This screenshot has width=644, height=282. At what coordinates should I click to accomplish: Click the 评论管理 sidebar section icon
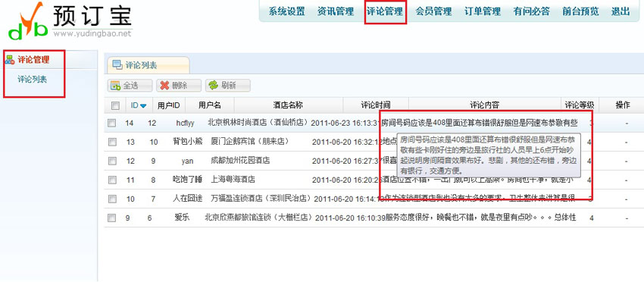[10, 60]
